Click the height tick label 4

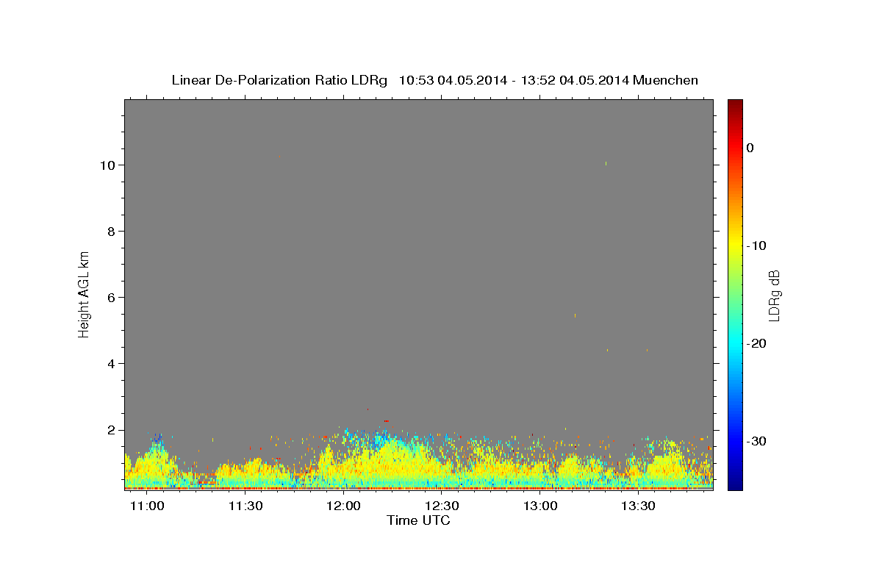[112, 363]
